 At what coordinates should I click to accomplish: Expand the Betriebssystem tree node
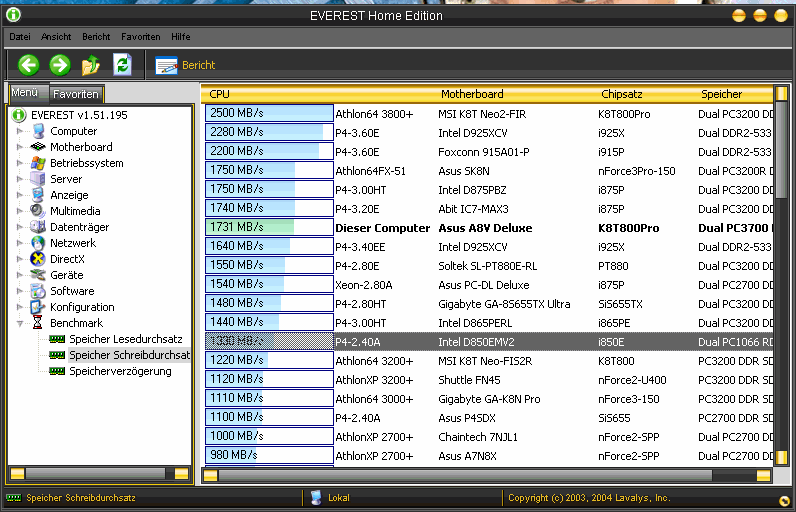click(20, 163)
